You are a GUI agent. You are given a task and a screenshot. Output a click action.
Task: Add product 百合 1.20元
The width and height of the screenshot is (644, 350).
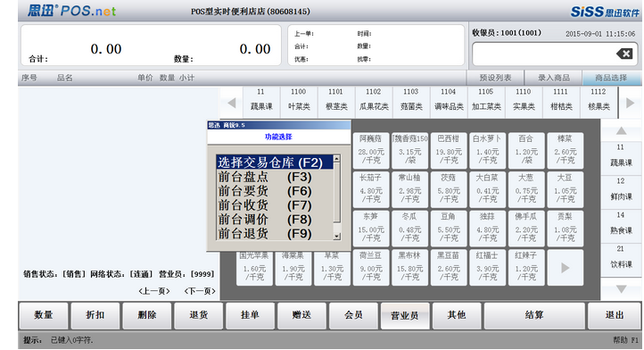pyautogui.click(x=526, y=151)
